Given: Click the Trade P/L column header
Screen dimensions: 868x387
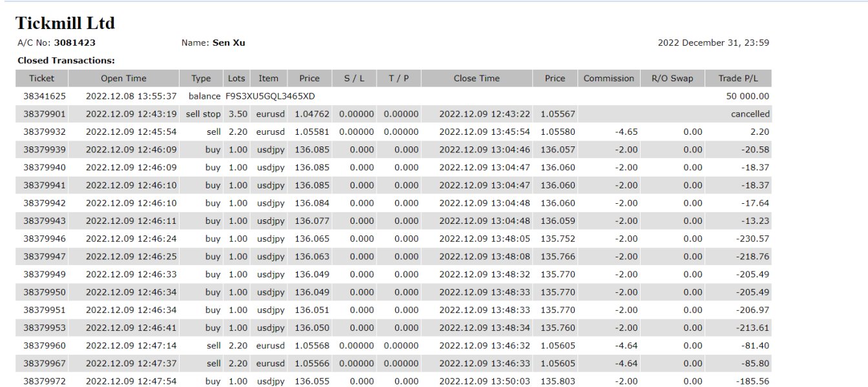Looking at the screenshot, I should (x=738, y=78).
